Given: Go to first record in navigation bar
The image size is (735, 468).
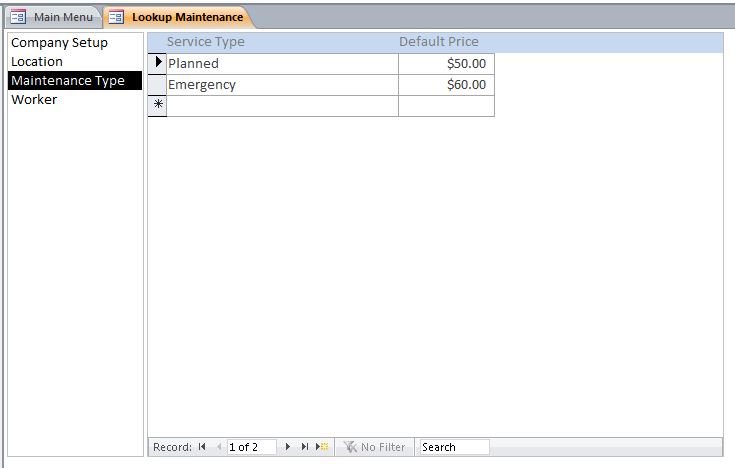Looking at the screenshot, I should 203,447.
